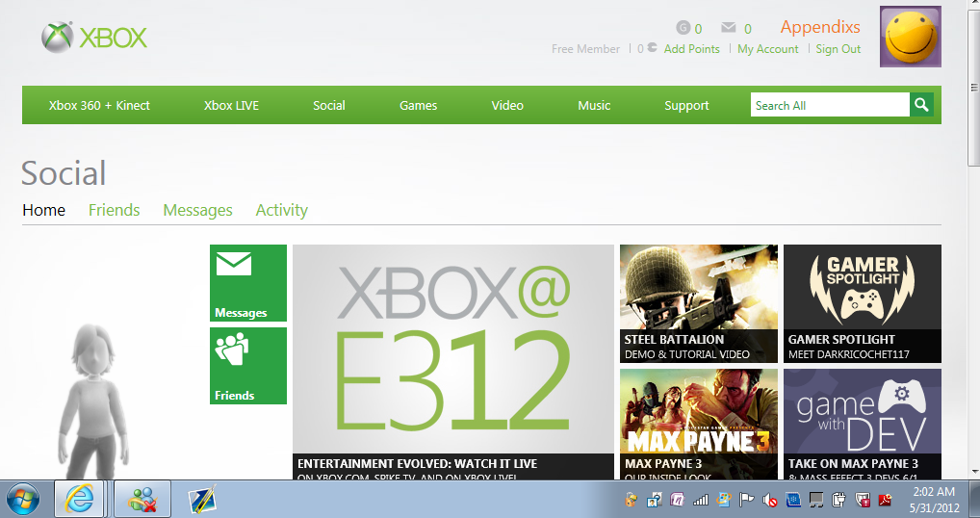The height and width of the screenshot is (518, 980).
Task: Open the wireless signal bars tray icon
Action: [x=701, y=500]
